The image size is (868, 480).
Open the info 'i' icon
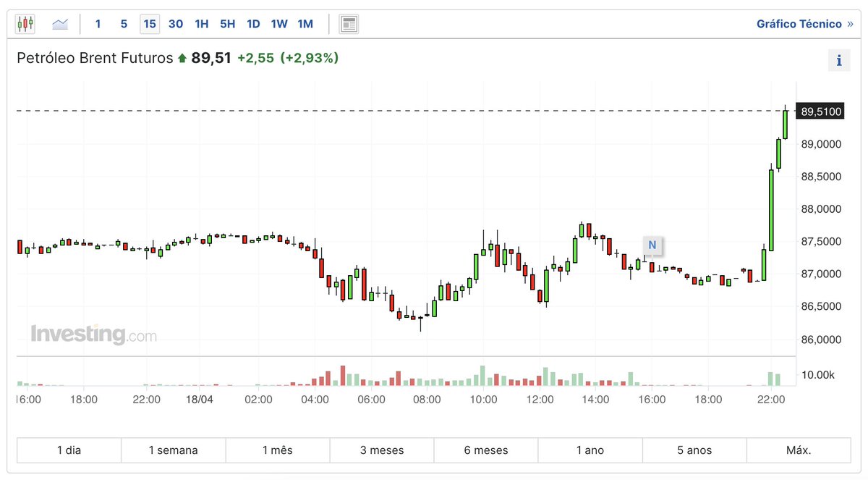(839, 61)
